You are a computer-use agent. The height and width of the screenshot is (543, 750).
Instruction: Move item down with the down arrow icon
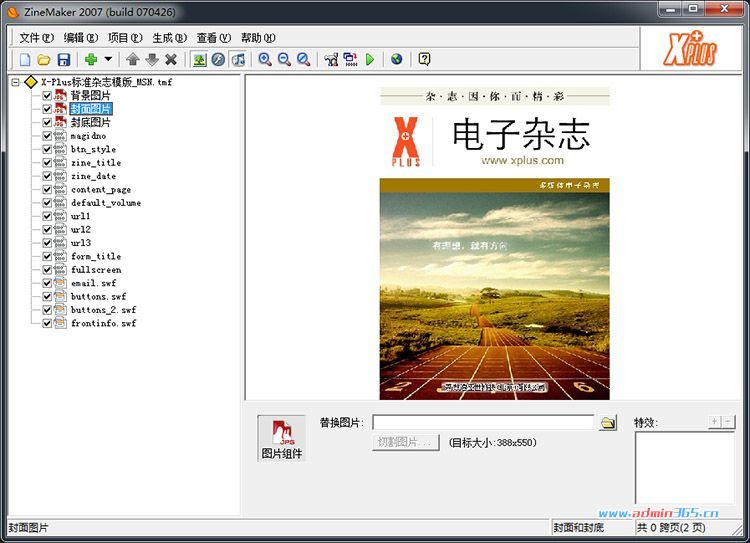152,59
